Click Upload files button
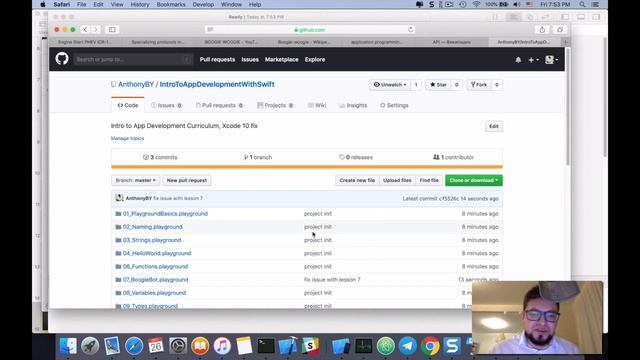640x360 pixels. [397, 180]
